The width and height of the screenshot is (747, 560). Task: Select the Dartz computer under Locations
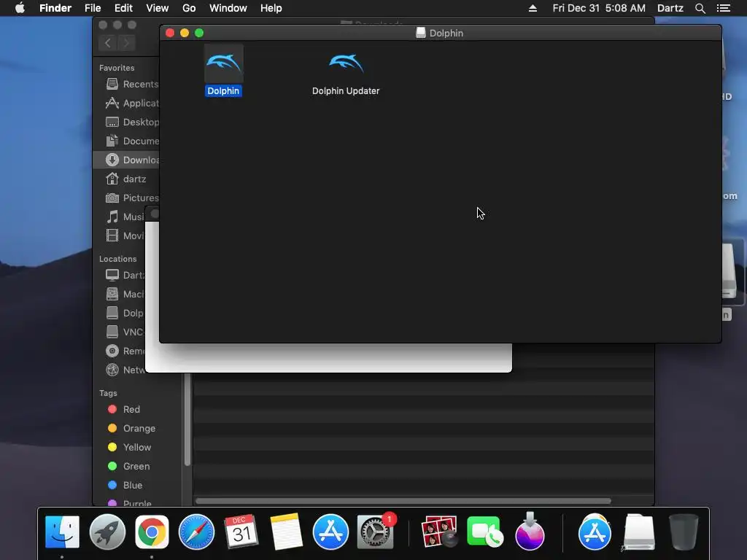[125, 275]
